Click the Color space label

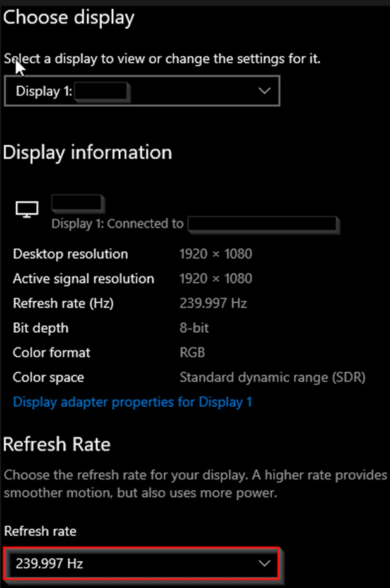click(49, 377)
